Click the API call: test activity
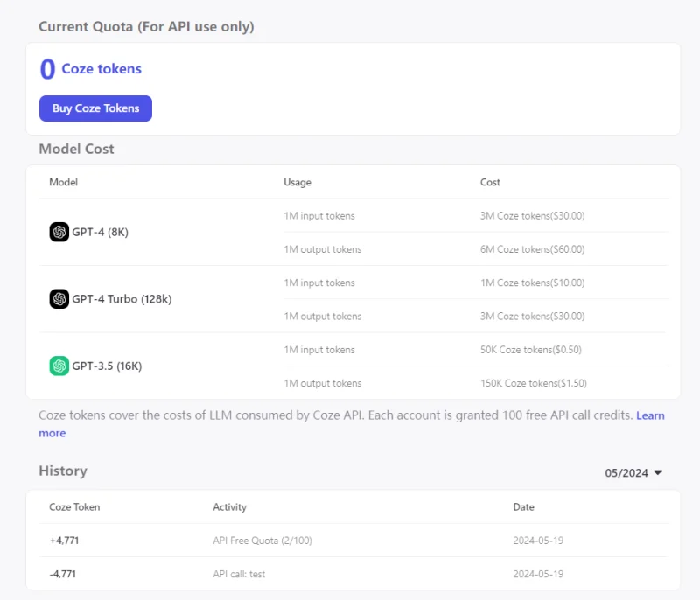700x600 pixels. point(239,574)
